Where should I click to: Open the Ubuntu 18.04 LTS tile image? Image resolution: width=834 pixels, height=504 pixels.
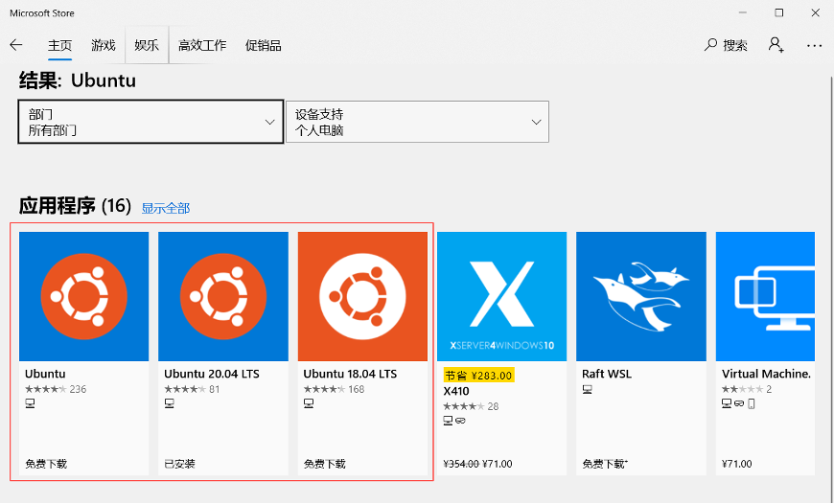click(362, 296)
